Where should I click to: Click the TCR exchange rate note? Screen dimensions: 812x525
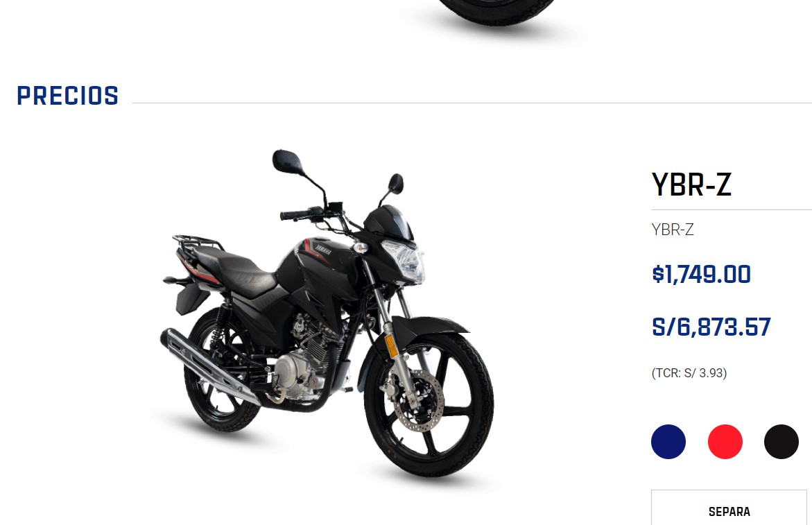tap(689, 373)
